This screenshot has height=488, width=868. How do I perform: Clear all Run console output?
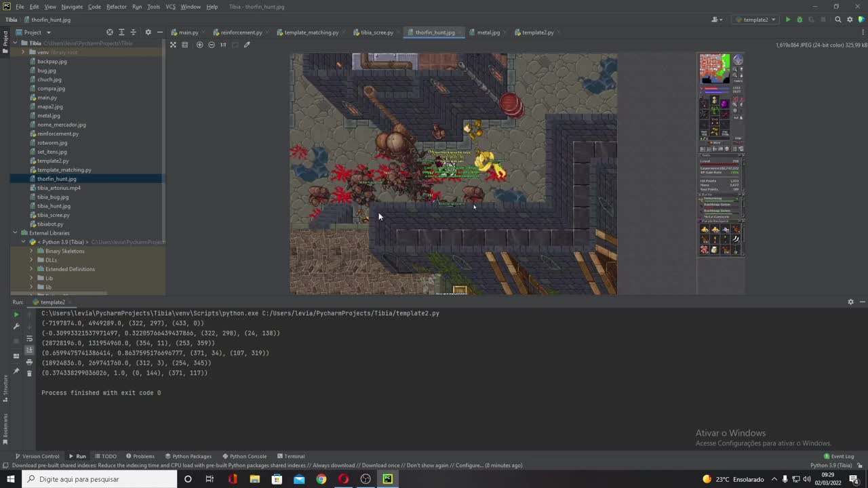tap(29, 373)
